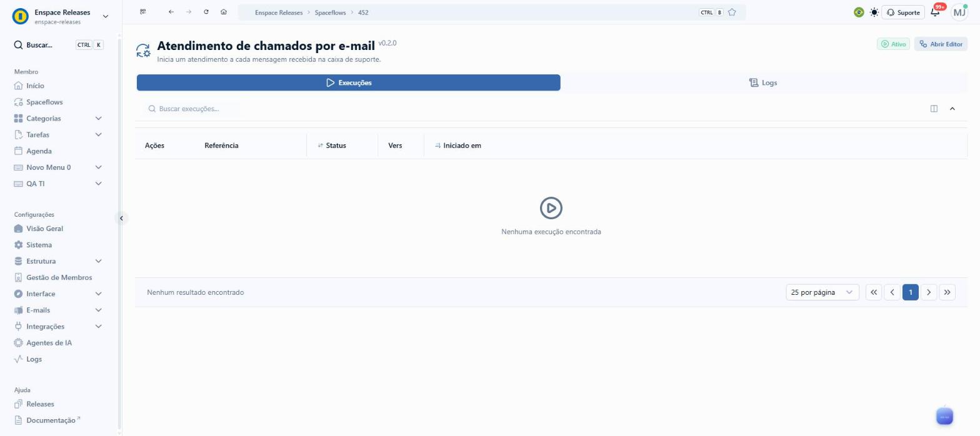
Task: Expand the Interface section chevron
Action: click(x=98, y=294)
